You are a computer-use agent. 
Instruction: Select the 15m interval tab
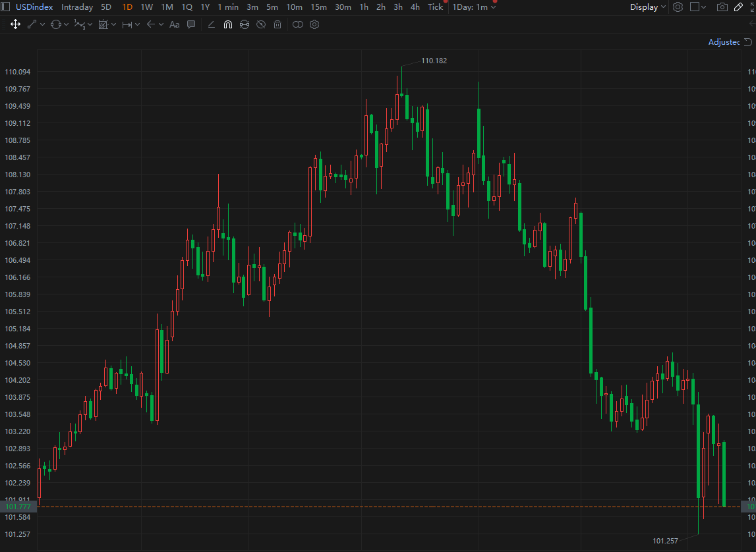tap(318, 7)
